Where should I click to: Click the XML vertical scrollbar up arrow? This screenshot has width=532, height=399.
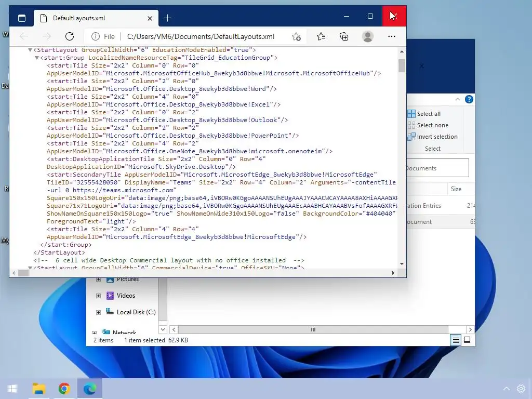click(402, 51)
